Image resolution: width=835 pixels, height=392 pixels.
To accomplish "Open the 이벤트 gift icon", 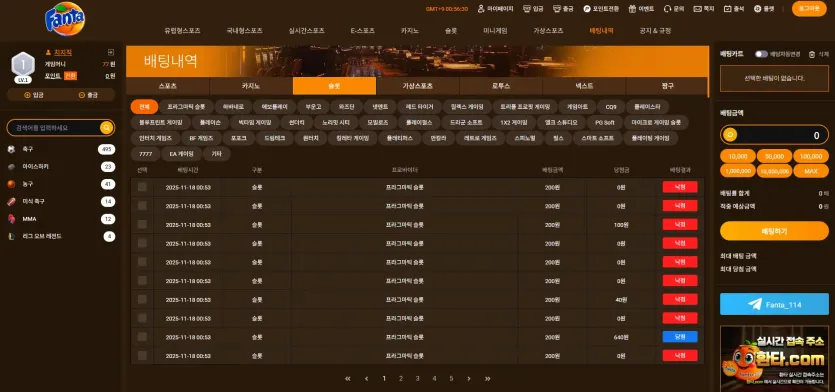I will click(632, 9).
